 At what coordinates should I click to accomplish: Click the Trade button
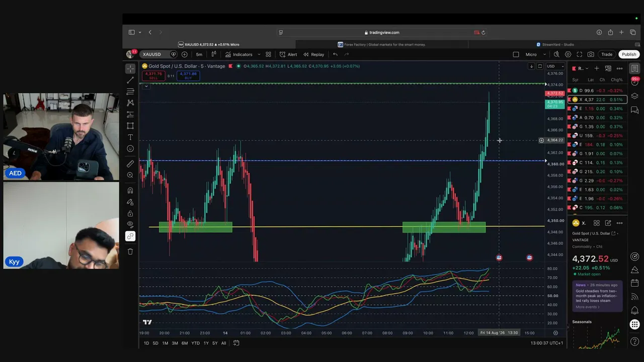point(607,54)
